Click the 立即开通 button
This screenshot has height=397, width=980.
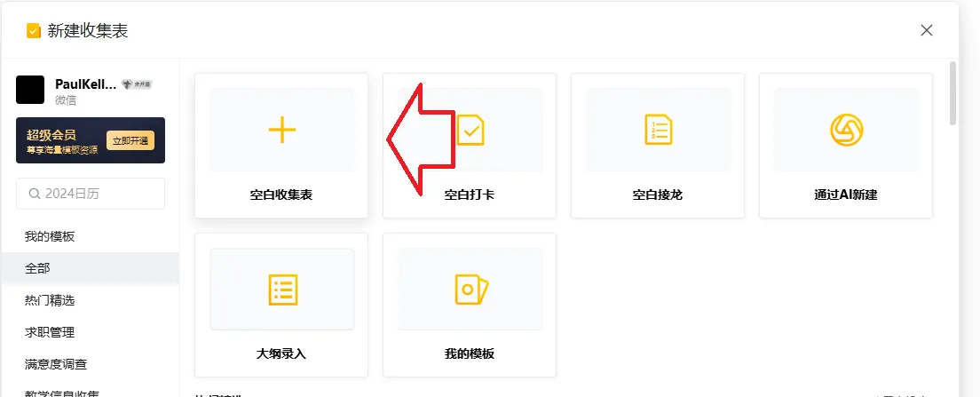coord(130,140)
